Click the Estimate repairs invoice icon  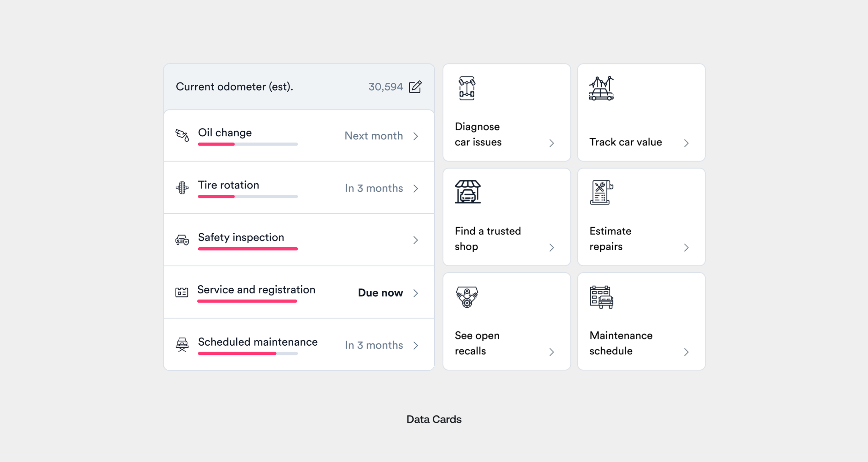coord(601,192)
